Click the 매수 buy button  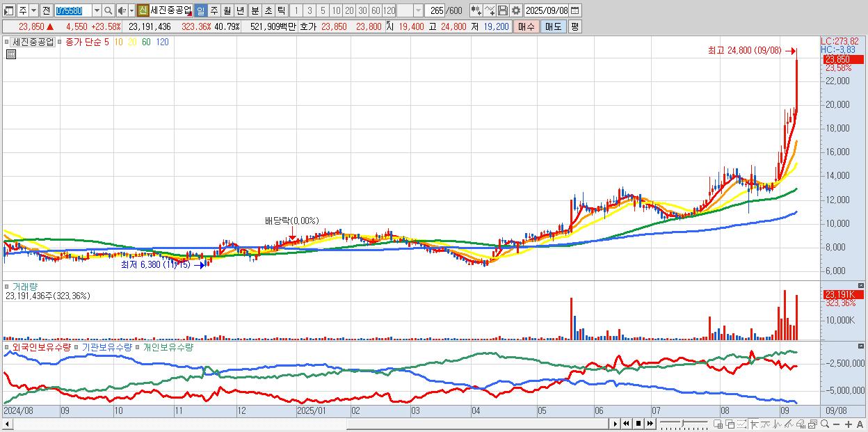point(527,26)
